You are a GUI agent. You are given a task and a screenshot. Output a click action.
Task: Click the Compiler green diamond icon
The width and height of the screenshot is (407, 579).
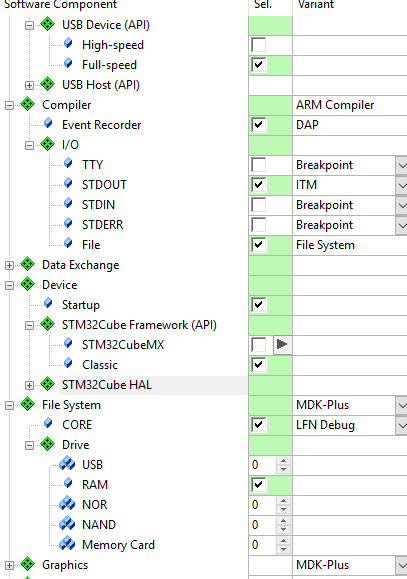(27, 104)
